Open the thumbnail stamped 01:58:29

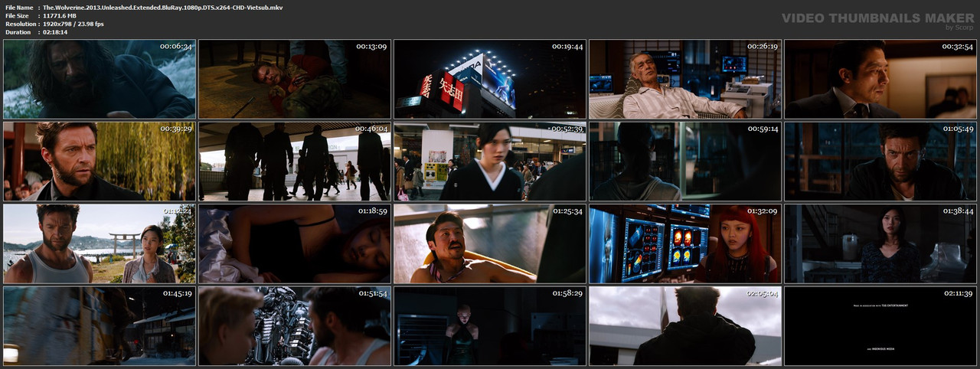click(x=490, y=325)
